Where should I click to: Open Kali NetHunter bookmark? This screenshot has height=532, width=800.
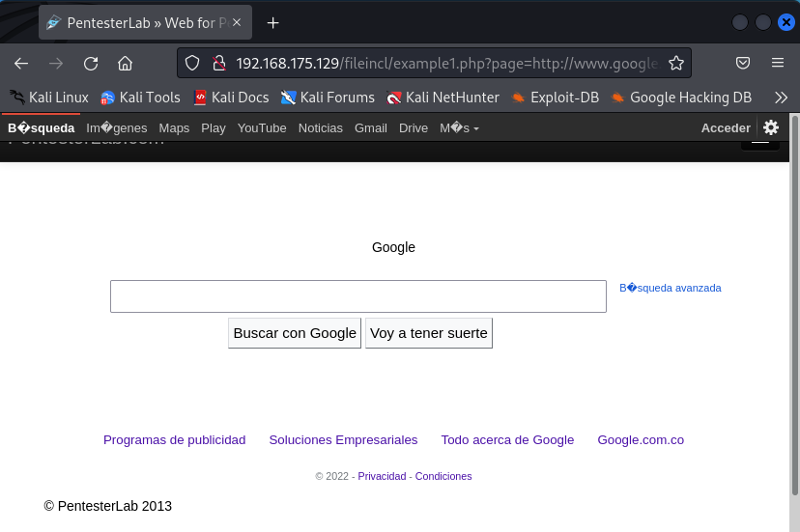443,98
